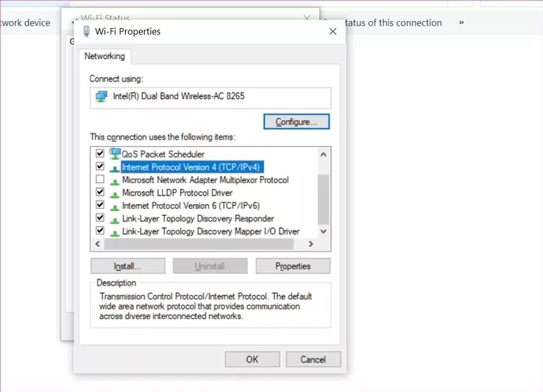Click the items list scroll down arrow
The image size is (543, 392).
323,231
